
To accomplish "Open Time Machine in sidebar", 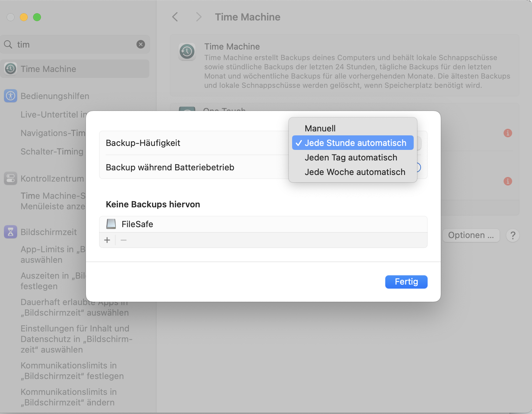I will tap(48, 69).
